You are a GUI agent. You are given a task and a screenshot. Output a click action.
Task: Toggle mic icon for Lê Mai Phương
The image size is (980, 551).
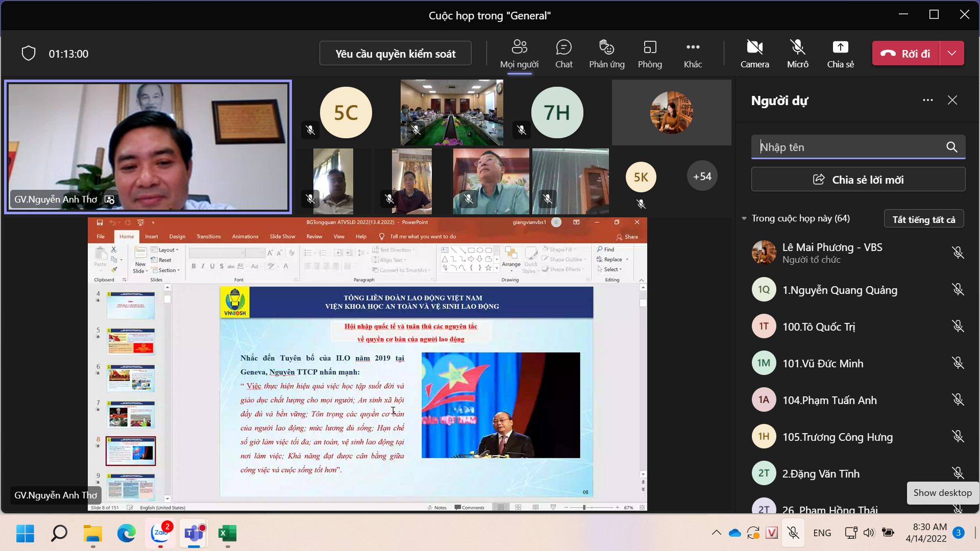(x=958, y=253)
